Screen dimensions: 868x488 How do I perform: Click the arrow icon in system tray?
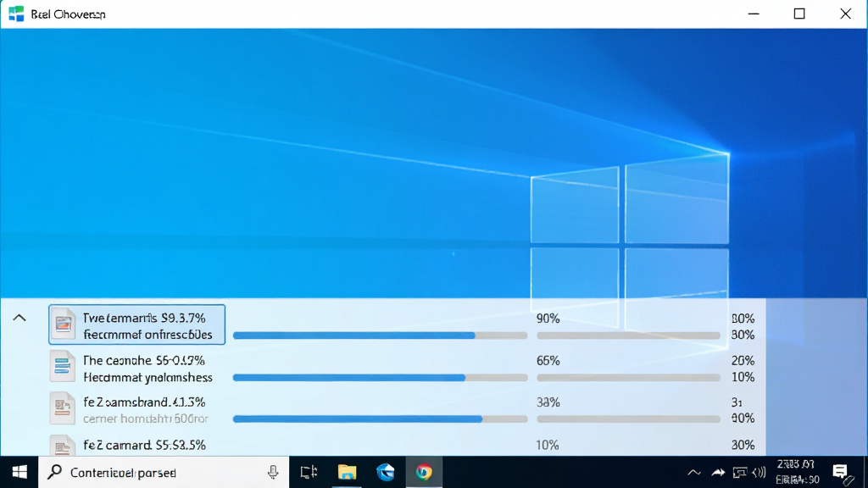tap(718, 473)
